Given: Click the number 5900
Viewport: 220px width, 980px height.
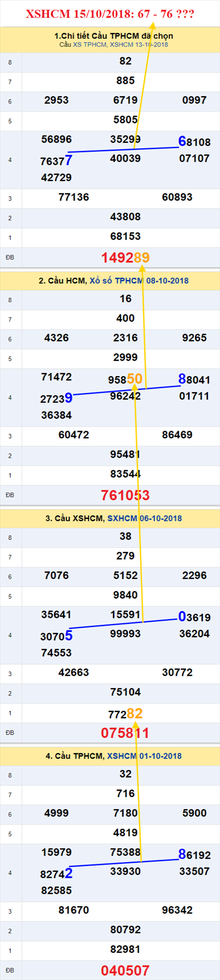Looking at the screenshot, I should pos(194,813).
